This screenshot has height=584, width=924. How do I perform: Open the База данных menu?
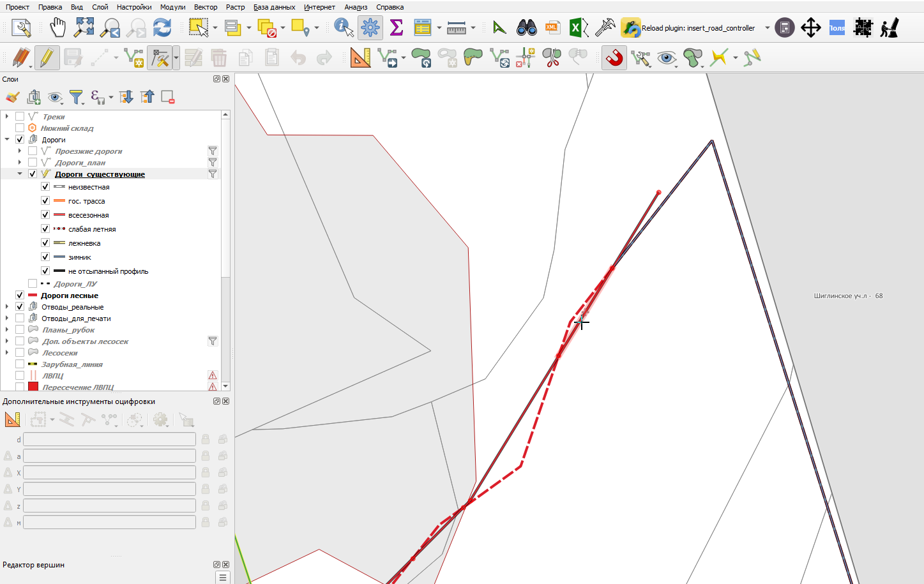coord(274,7)
